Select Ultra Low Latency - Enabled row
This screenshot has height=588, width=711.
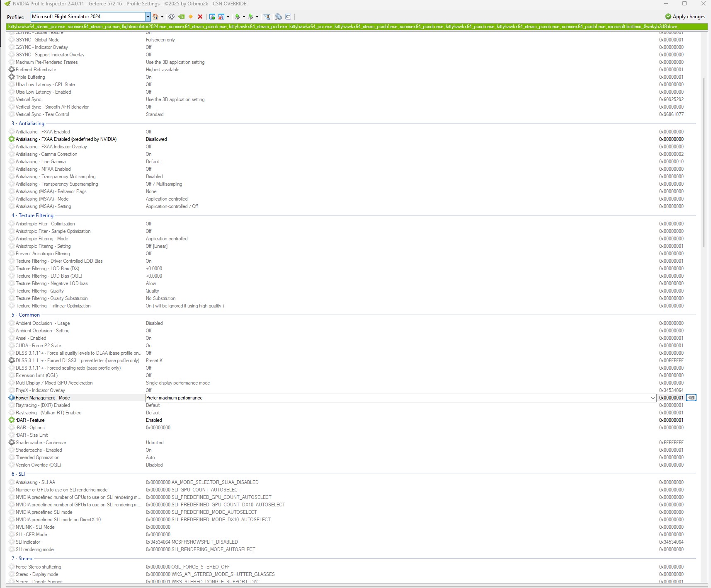click(x=352, y=92)
